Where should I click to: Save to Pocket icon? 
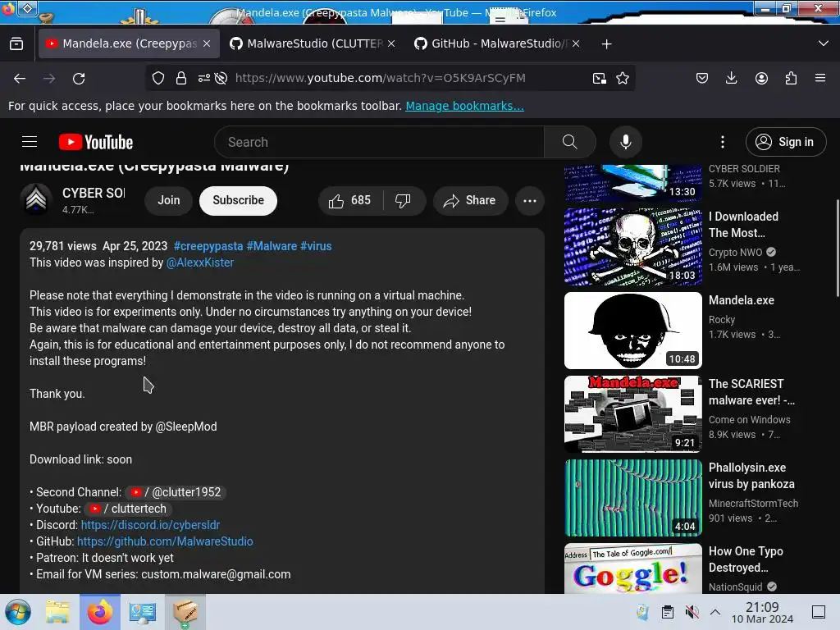[702, 78]
